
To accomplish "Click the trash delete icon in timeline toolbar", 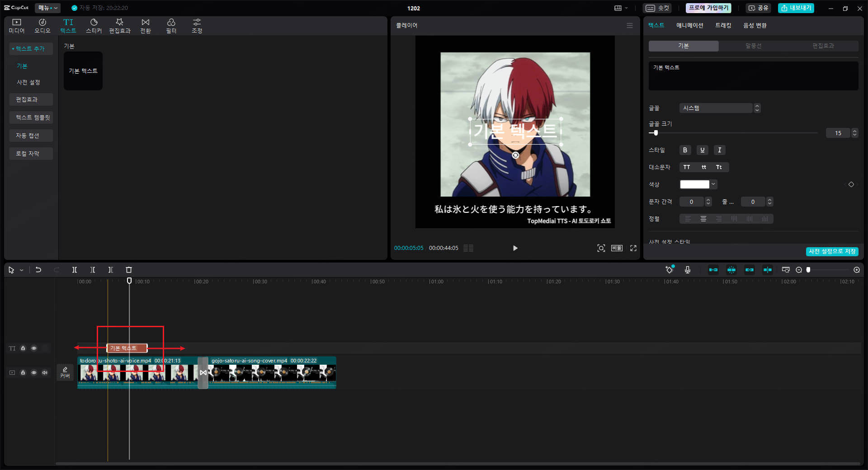I will pos(129,270).
